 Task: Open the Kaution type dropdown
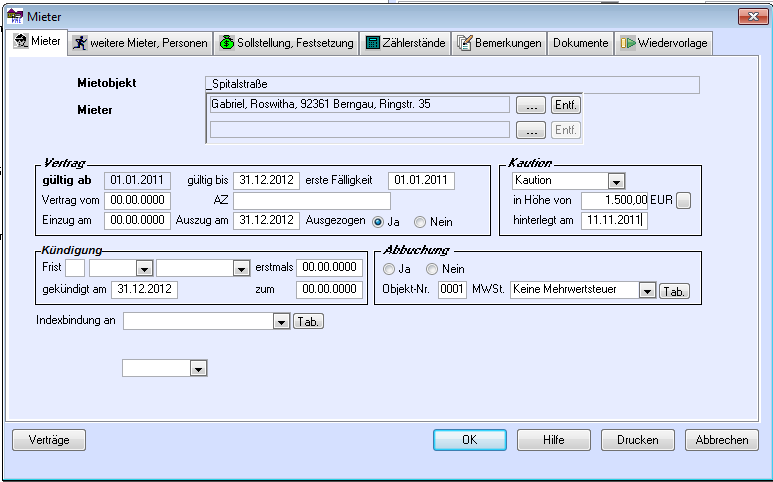[x=616, y=181]
